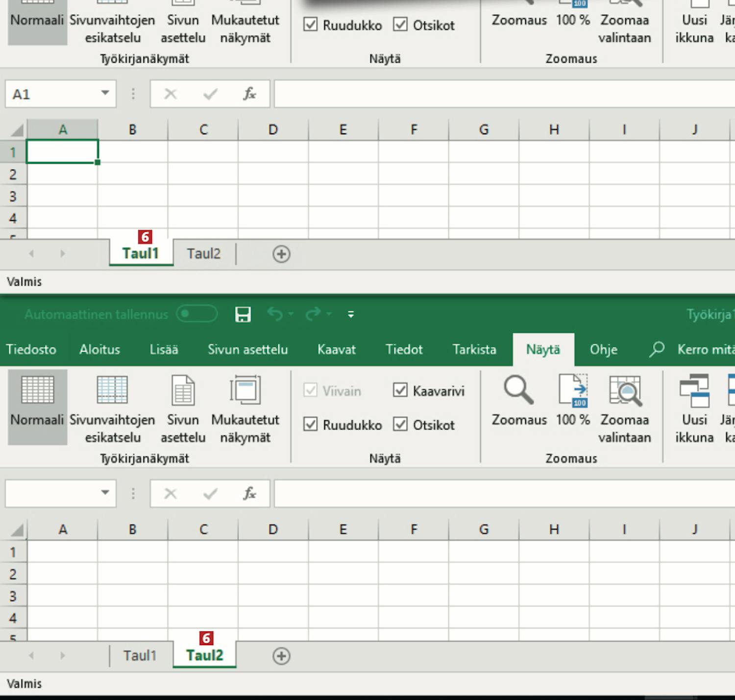Screen dimensions: 735x700
Task: Click the formula input field in upper window
Action: pos(504,94)
